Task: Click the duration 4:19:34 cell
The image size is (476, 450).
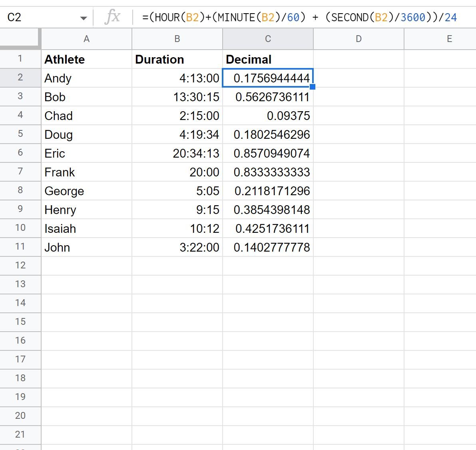Action: [x=177, y=134]
